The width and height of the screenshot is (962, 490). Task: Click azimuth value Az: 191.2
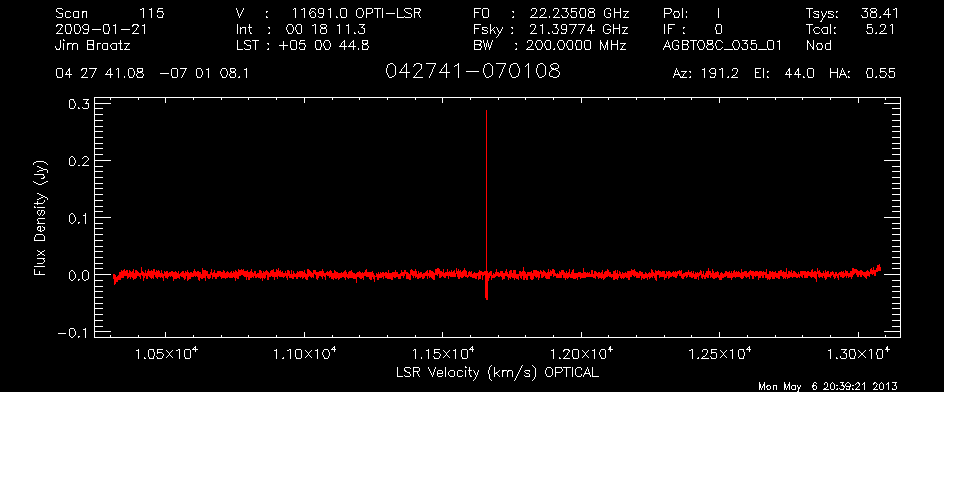706,74
